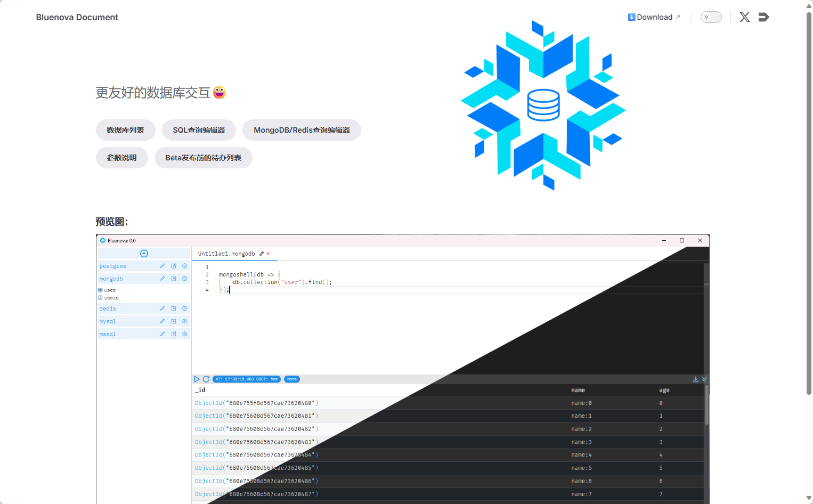
Task: Click the More button in the results bar
Action: (x=292, y=379)
